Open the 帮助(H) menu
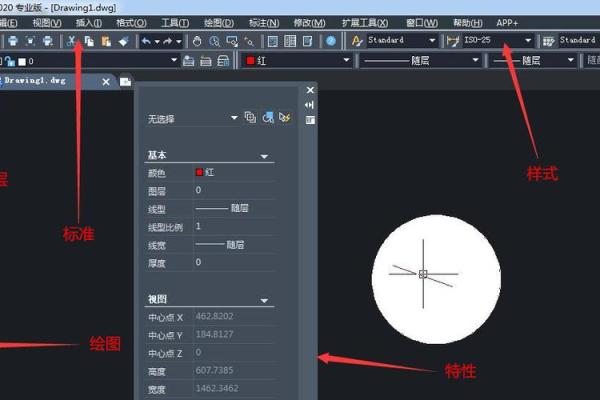 [x=468, y=23]
